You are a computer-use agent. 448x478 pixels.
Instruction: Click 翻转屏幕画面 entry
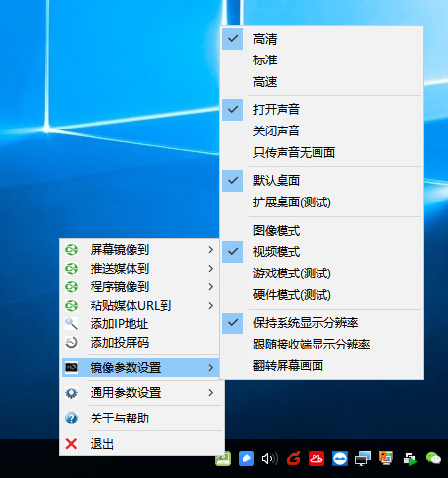pos(321,366)
